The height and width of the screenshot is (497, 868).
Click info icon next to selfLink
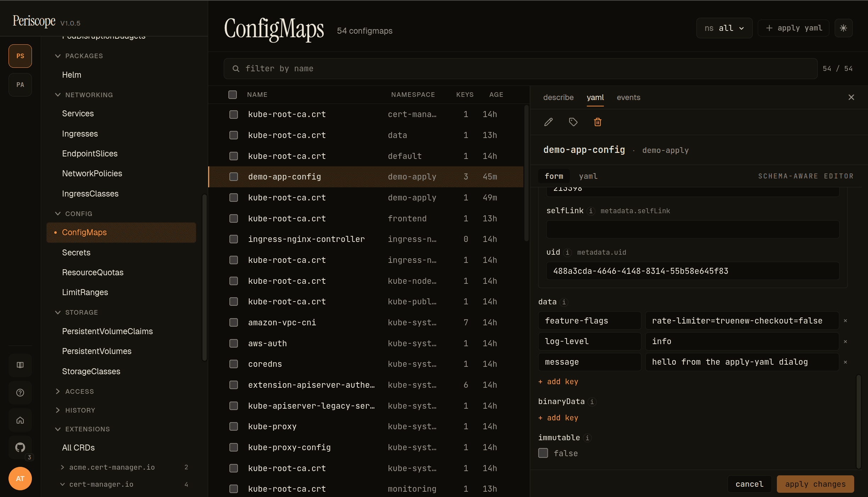pos(591,211)
